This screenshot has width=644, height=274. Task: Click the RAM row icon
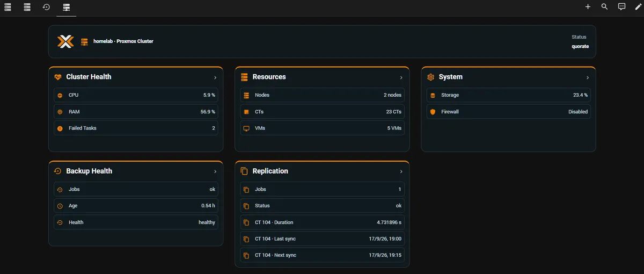click(x=60, y=112)
